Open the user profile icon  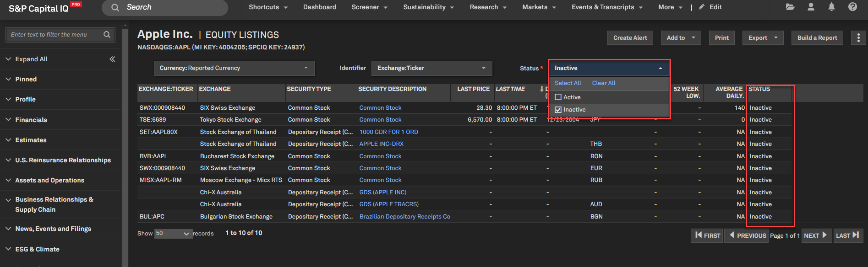coord(811,7)
